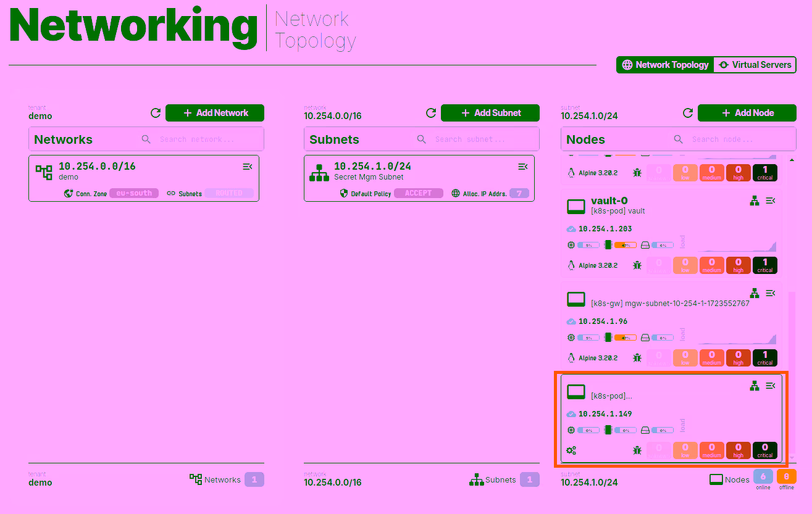Expand the menu on the [k8s-gw] node card
This screenshot has width=812, height=514.
770,292
